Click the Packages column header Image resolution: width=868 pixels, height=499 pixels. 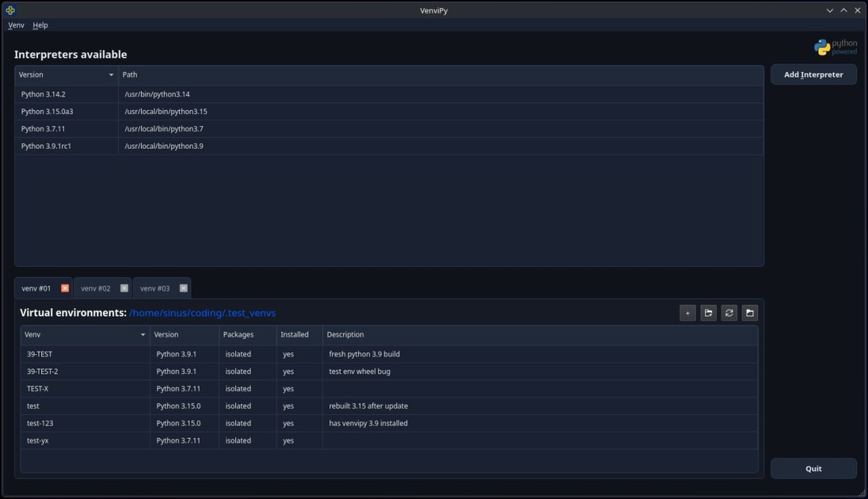(247, 335)
